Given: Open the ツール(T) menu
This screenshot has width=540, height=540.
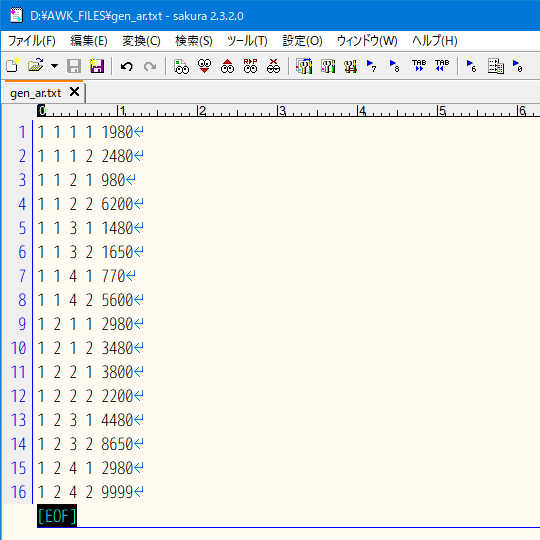Looking at the screenshot, I should tap(247, 41).
